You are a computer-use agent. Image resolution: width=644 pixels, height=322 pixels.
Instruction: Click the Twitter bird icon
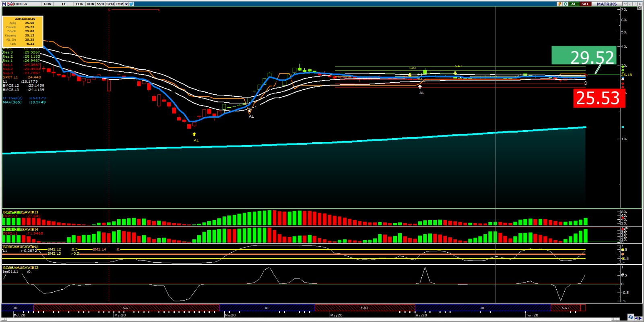tap(132, 4)
